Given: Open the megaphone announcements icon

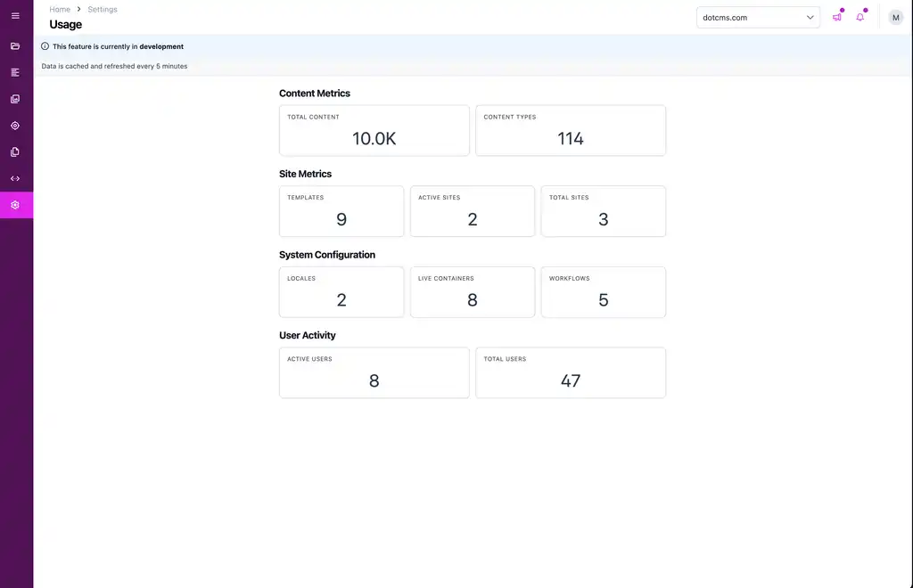Looking at the screenshot, I should (x=836, y=18).
